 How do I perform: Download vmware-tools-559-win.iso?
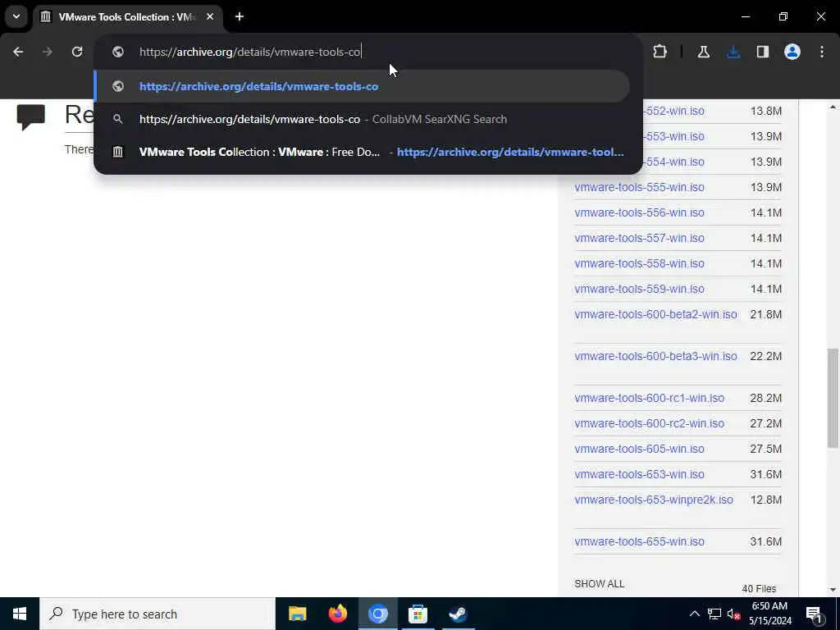pos(639,289)
